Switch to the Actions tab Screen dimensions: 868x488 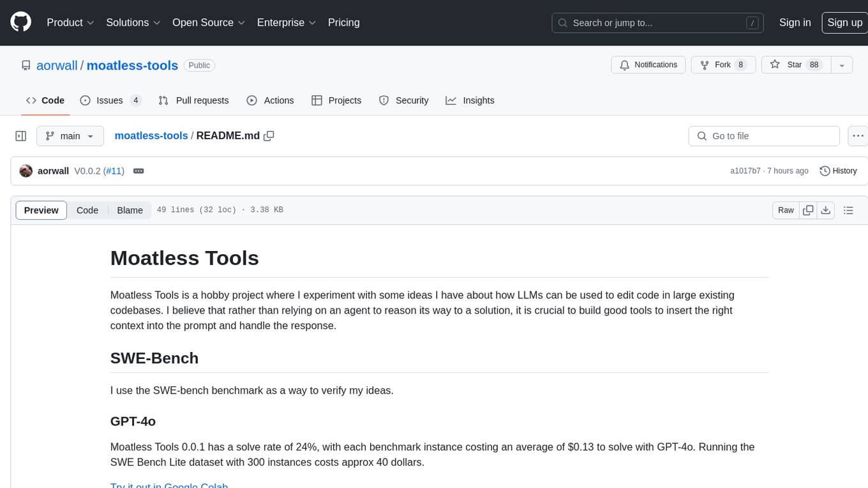tap(270, 100)
